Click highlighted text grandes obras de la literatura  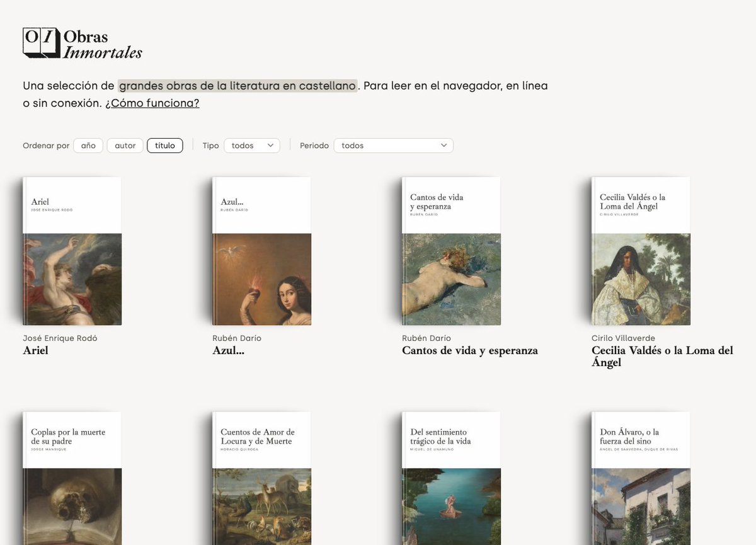(x=238, y=86)
